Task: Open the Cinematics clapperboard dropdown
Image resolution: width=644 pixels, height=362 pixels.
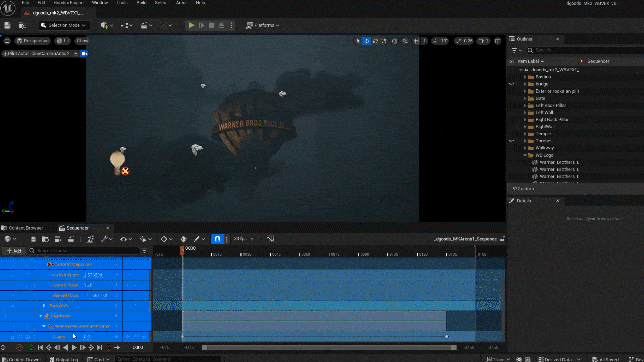Action: tap(146, 25)
